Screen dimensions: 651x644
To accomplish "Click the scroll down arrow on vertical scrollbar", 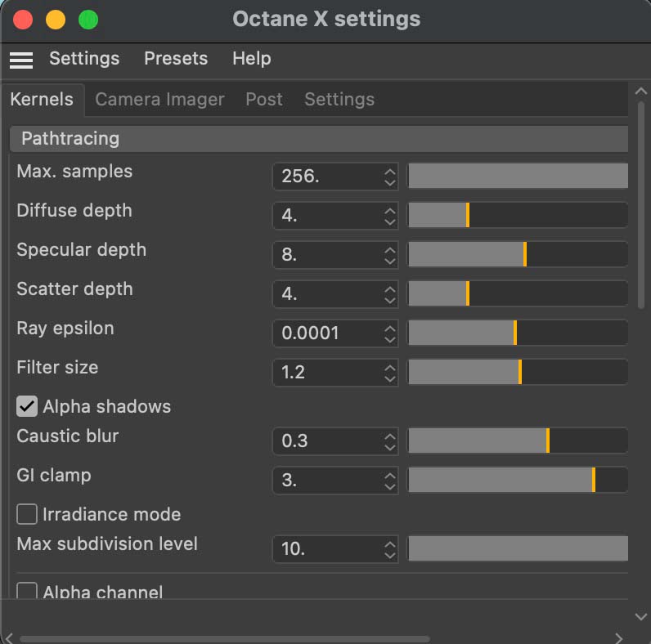I will 640,616.
